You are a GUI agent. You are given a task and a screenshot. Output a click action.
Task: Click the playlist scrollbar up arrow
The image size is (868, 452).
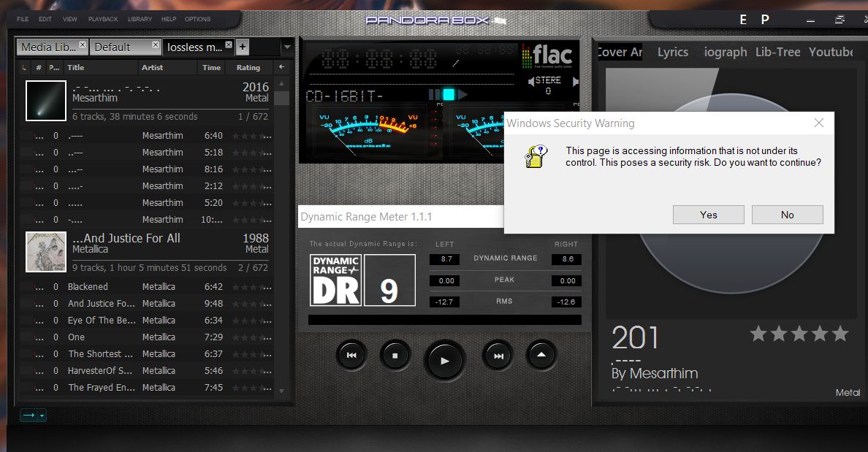(x=282, y=83)
